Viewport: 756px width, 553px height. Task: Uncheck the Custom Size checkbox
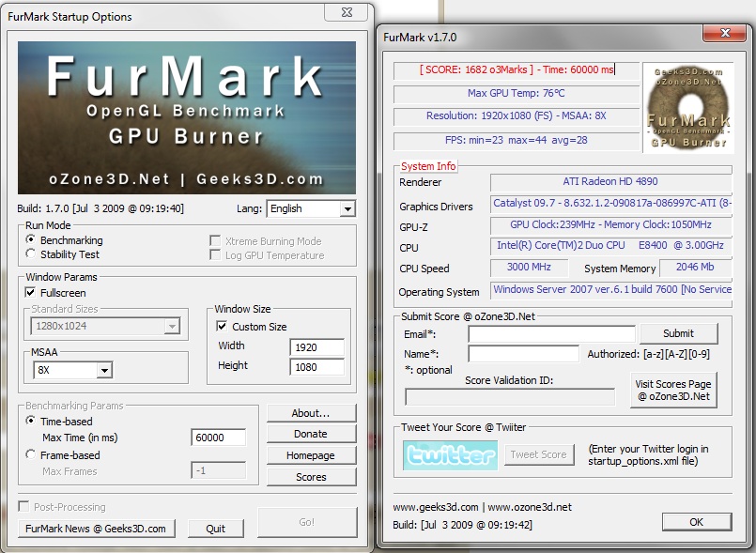(x=222, y=327)
